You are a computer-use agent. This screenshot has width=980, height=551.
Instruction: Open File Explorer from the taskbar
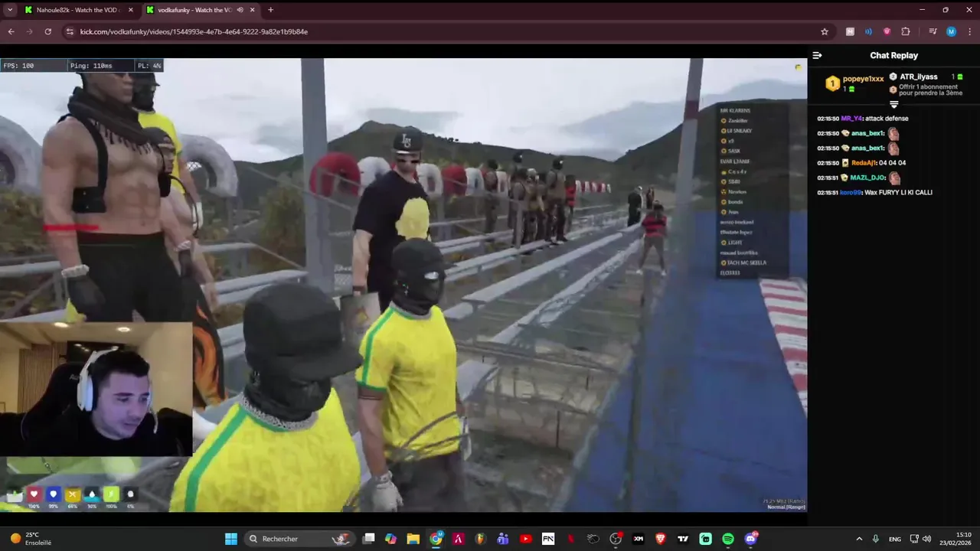413,539
